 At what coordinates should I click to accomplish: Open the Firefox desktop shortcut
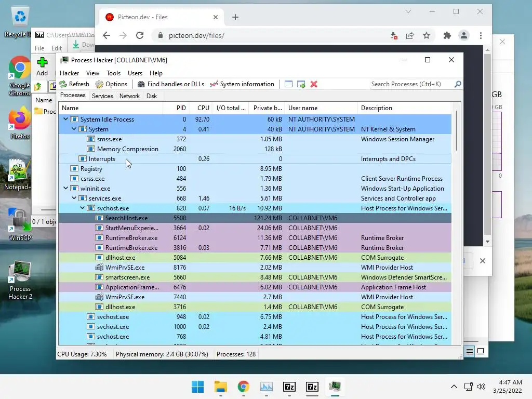click(20, 123)
